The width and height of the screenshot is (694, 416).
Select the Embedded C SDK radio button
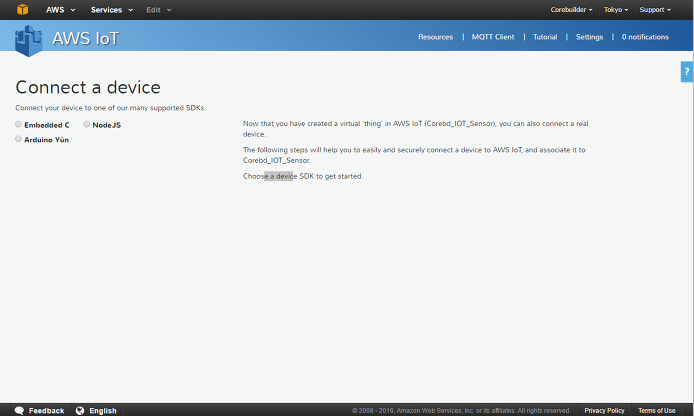coord(19,124)
